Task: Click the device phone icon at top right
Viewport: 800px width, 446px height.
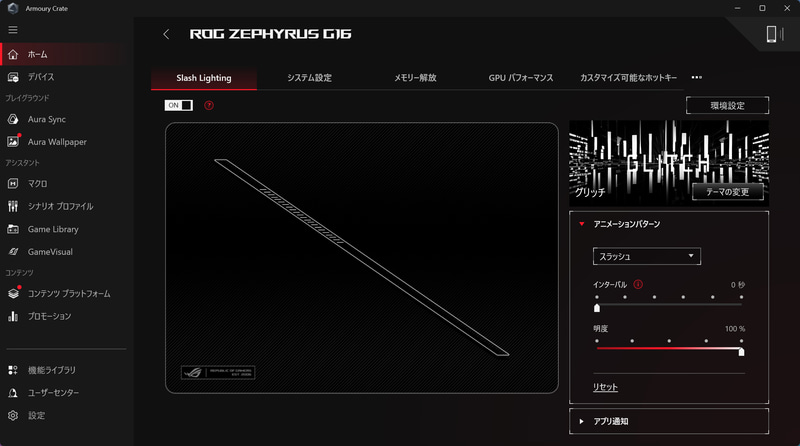Action: click(x=774, y=34)
